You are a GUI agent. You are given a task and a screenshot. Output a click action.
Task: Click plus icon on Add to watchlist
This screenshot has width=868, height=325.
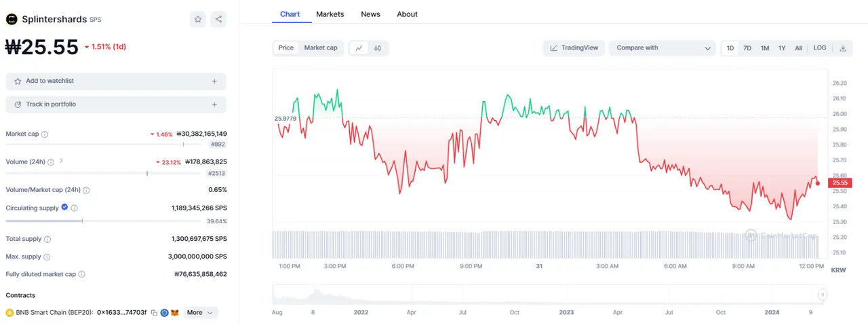tap(214, 81)
